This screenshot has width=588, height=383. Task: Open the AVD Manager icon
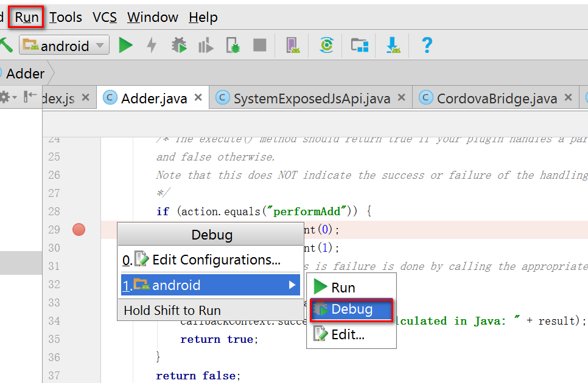pos(293,46)
